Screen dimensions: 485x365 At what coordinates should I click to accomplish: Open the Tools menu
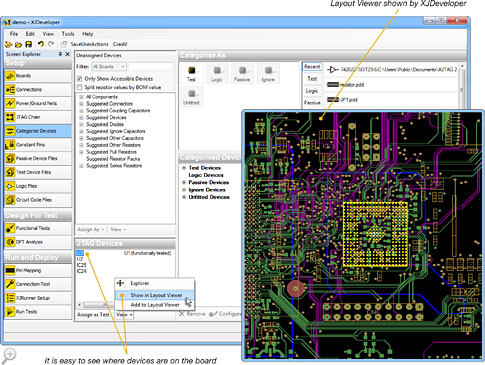click(x=68, y=34)
